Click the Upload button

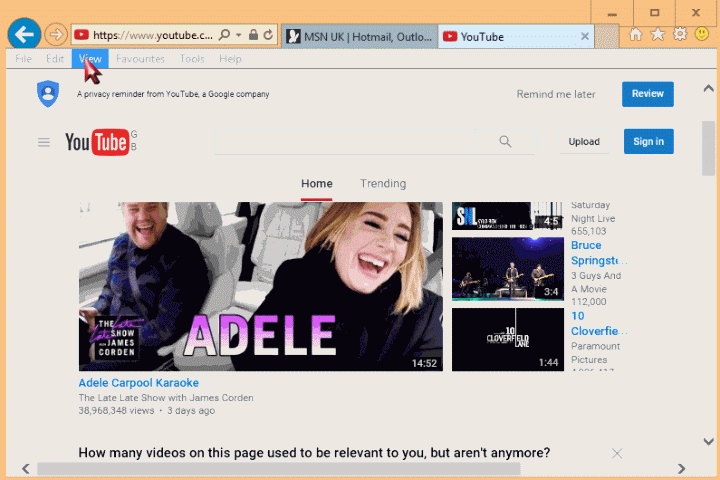pyautogui.click(x=584, y=141)
